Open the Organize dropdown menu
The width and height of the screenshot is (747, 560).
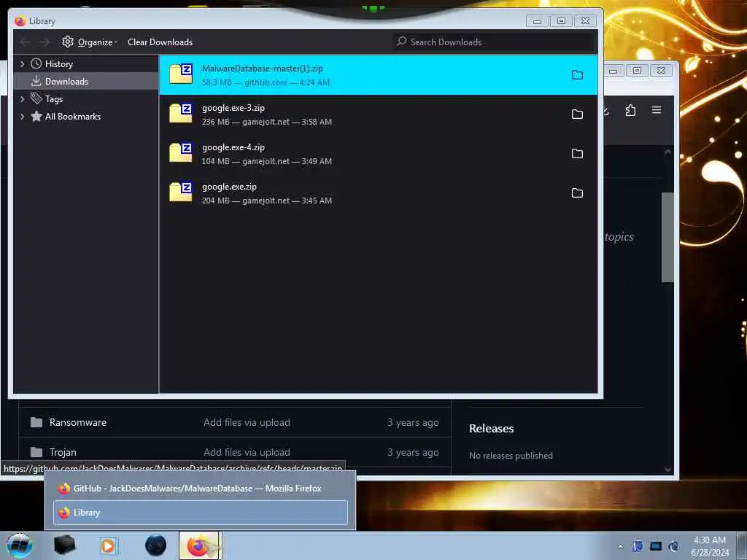click(x=90, y=42)
